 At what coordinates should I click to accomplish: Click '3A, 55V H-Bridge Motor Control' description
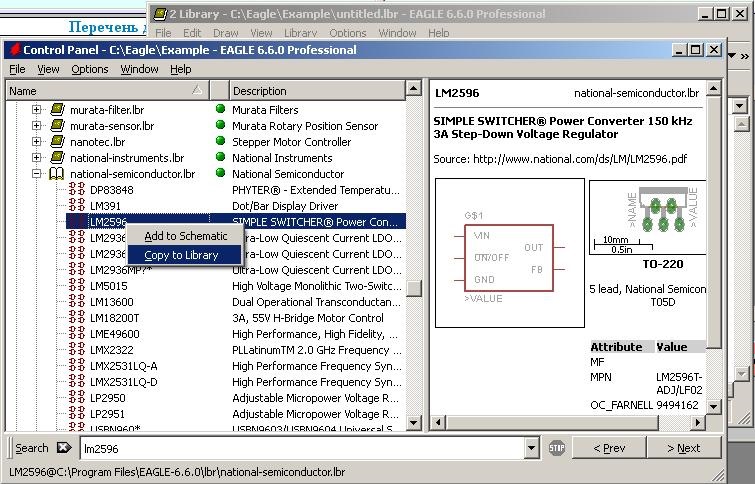point(308,318)
